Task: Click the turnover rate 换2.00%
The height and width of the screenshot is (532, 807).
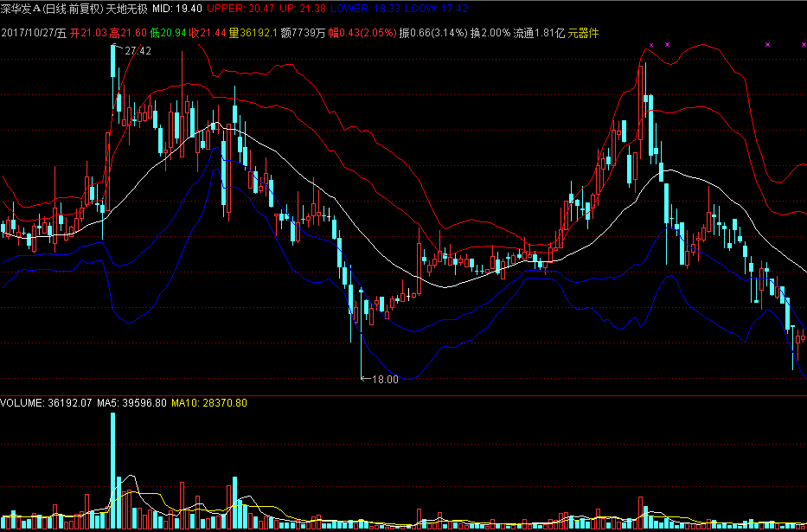Action: click(490, 34)
